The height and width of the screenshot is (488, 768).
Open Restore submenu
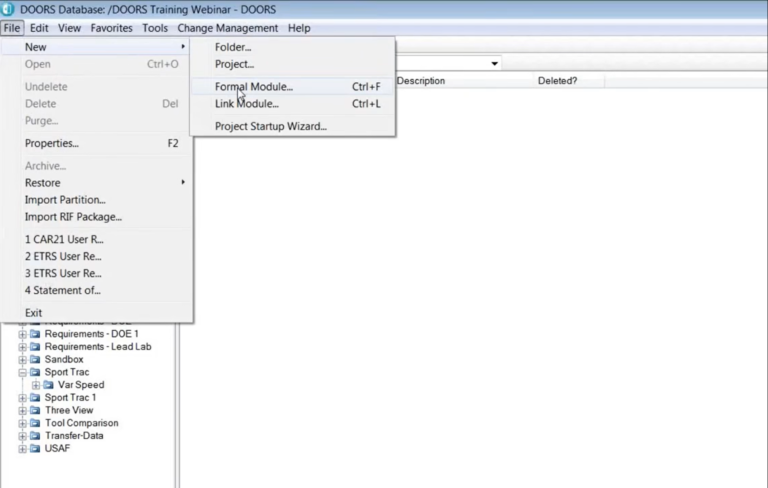point(96,183)
